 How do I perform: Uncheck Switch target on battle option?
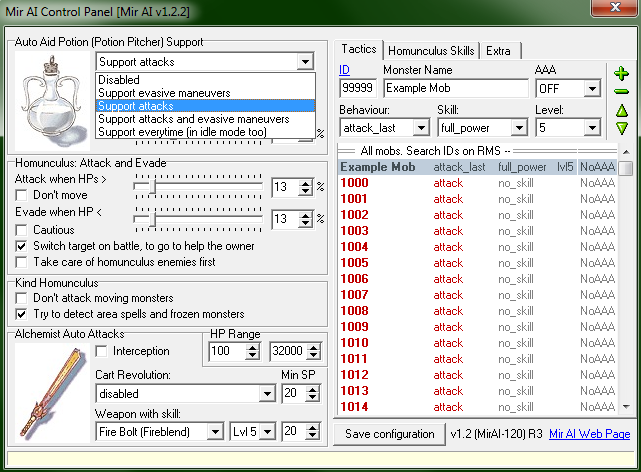point(21,246)
